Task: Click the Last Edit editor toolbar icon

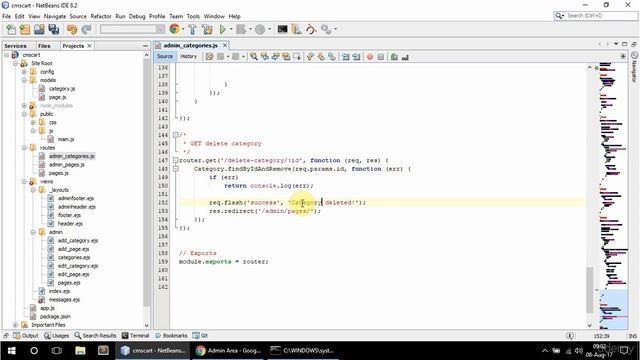Action: click(x=209, y=57)
